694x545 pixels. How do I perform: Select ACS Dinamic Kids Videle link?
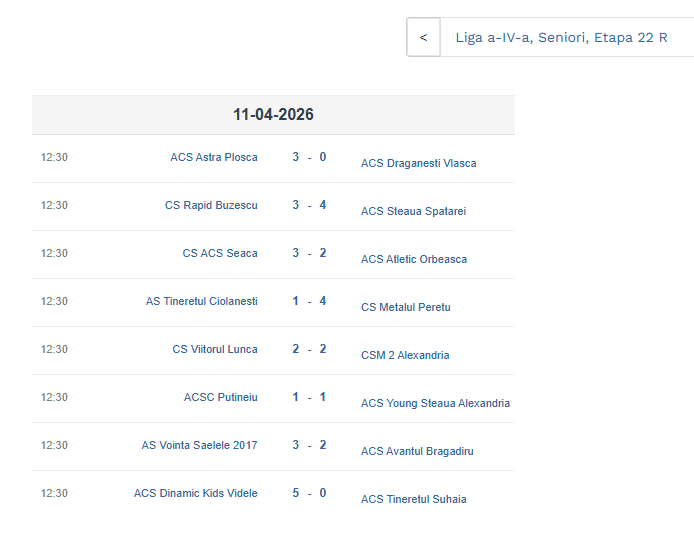click(x=195, y=493)
